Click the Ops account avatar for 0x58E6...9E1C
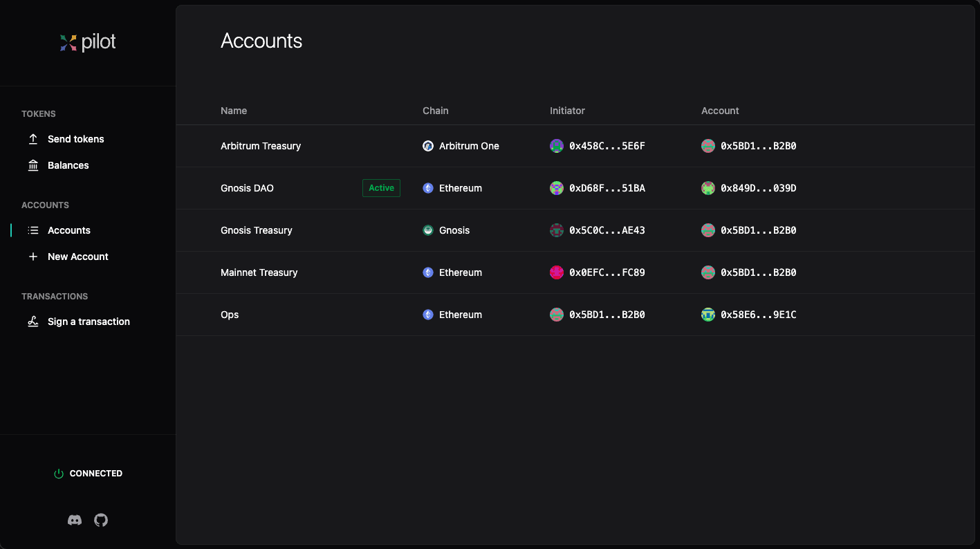 pyautogui.click(x=708, y=315)
